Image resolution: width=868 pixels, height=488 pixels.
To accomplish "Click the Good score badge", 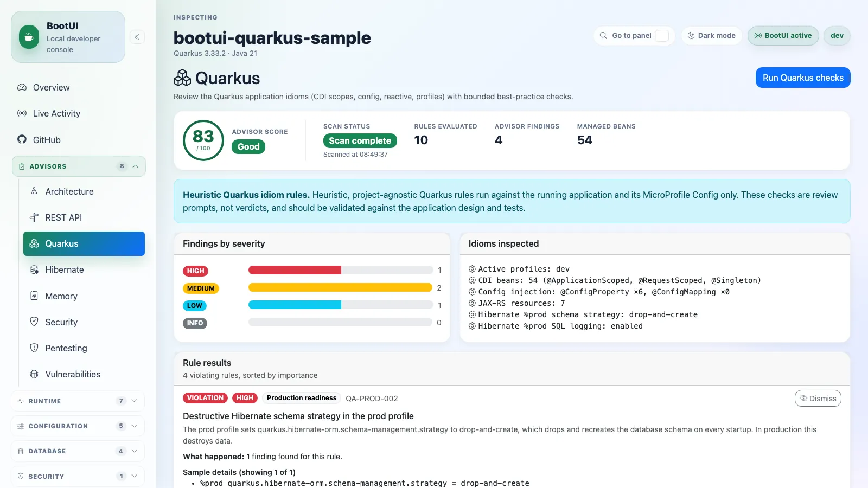I will (248, 146).
